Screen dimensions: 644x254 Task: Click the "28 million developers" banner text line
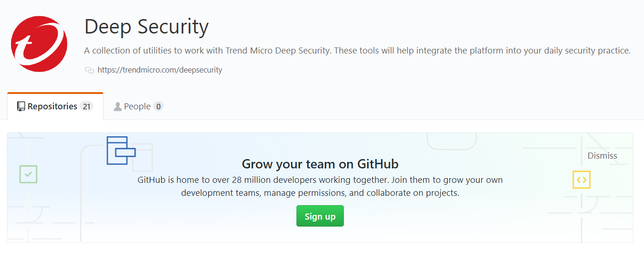(320, 180)
